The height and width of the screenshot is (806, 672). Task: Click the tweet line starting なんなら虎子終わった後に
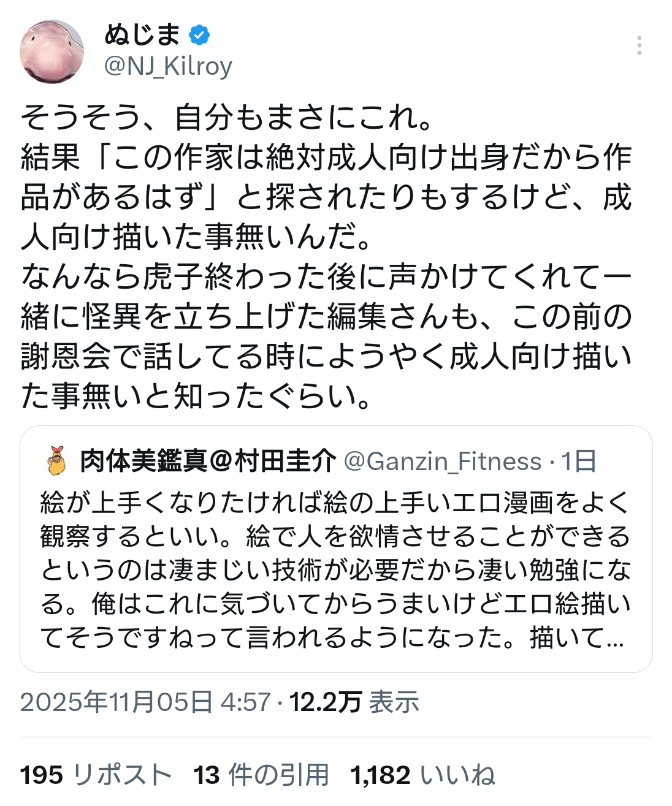coord(326,277)
